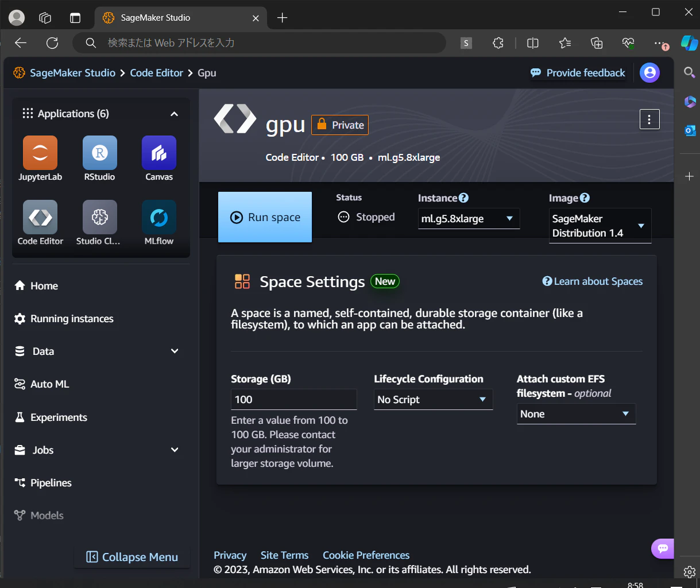This screenshot has width=700, height=588.
Task: Click the New badge beside Space Settings
Action: click(x=385, y=281)
